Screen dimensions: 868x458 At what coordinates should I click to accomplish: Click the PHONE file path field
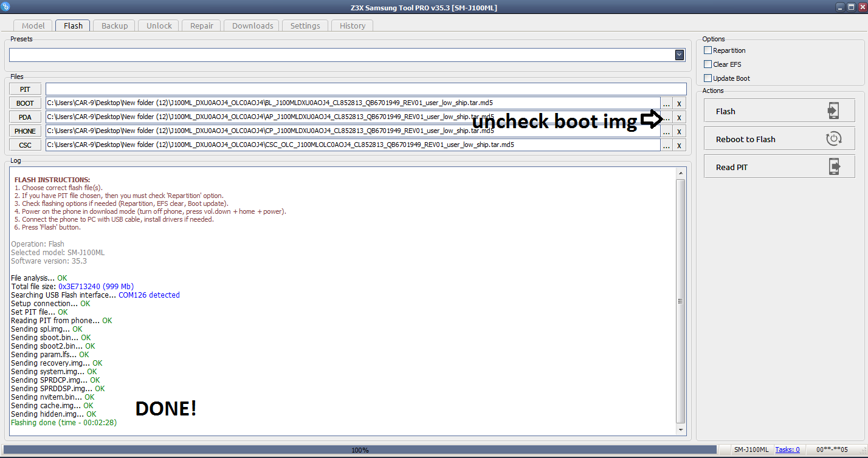pos(353,131)
